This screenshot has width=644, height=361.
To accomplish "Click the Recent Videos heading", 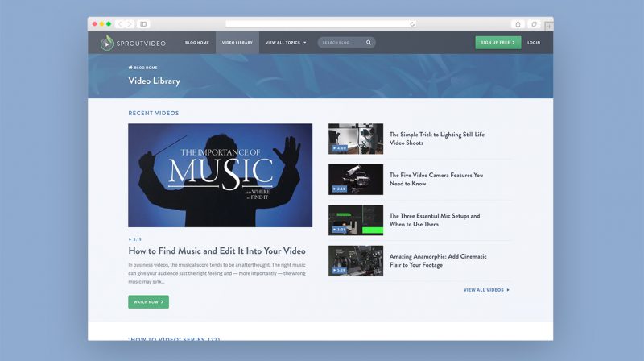I will 154,113.
